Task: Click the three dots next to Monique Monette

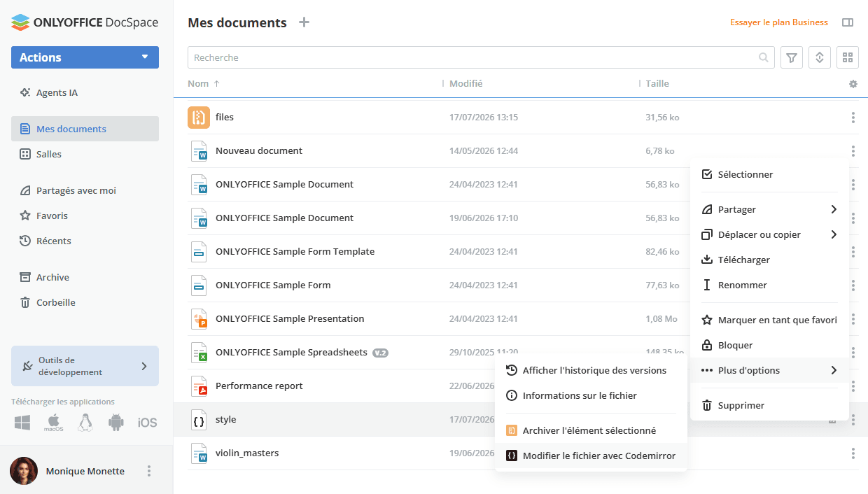Action: point(149,471)
